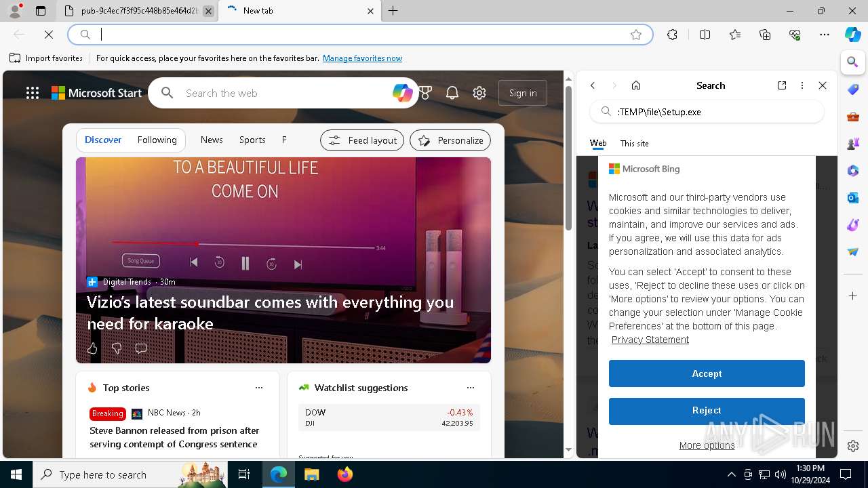
Task: Open the Sports feed tab
Action: [252, 140]
